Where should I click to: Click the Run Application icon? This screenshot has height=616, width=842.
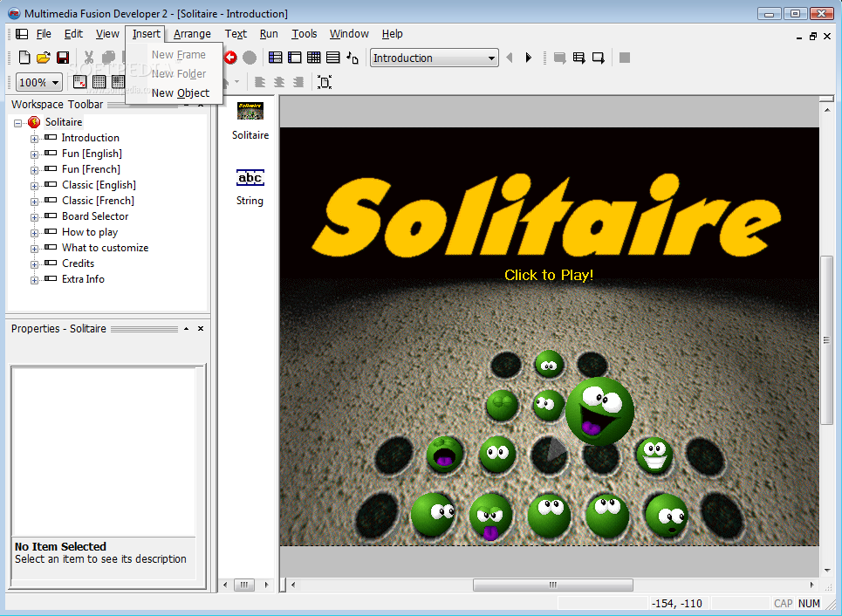[x=578, y=58]
